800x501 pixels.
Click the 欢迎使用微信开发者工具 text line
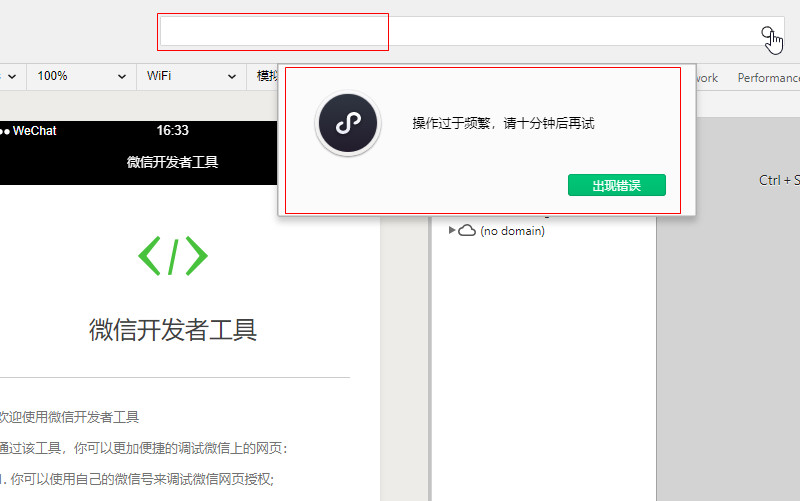pyautogui.click(x=69, y=417)
